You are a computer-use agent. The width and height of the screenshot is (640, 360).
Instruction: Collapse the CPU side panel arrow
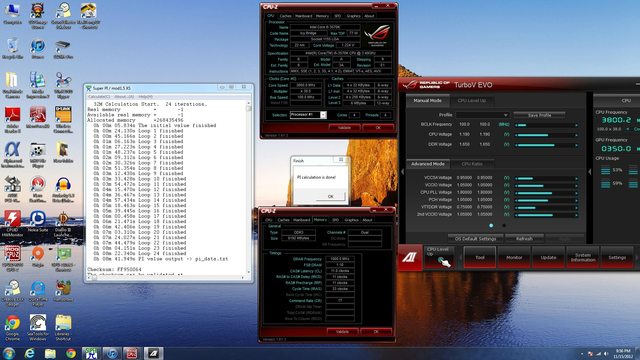[590, 172]
